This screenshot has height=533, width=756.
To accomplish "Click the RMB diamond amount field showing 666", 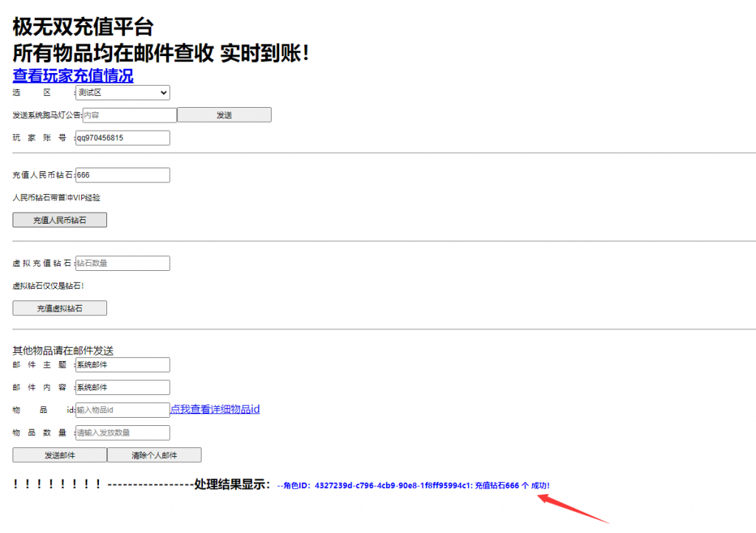I will pos(122,175).
